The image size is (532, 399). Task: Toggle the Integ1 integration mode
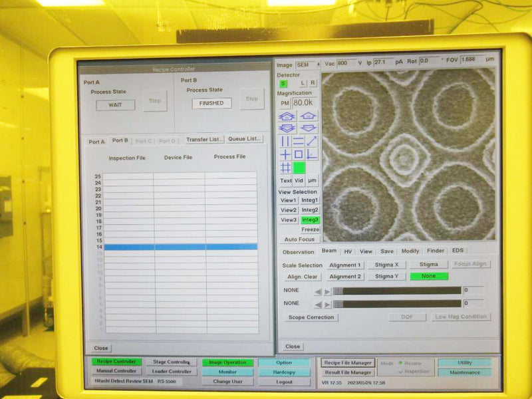coord(309,200)
